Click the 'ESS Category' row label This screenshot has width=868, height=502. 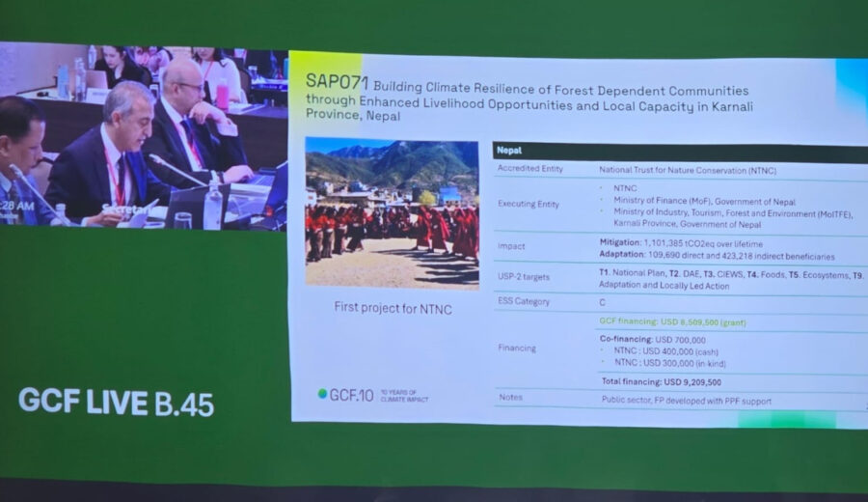coord(524,301)
